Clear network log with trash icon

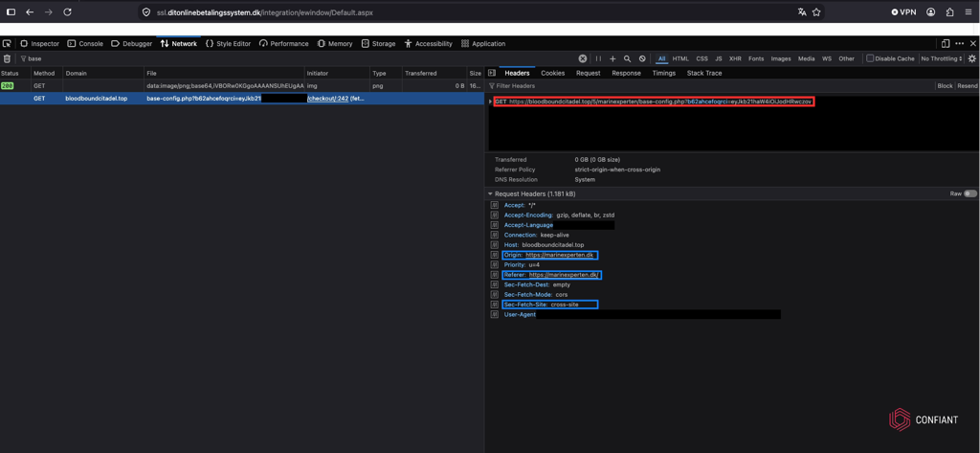coord(7,58)
